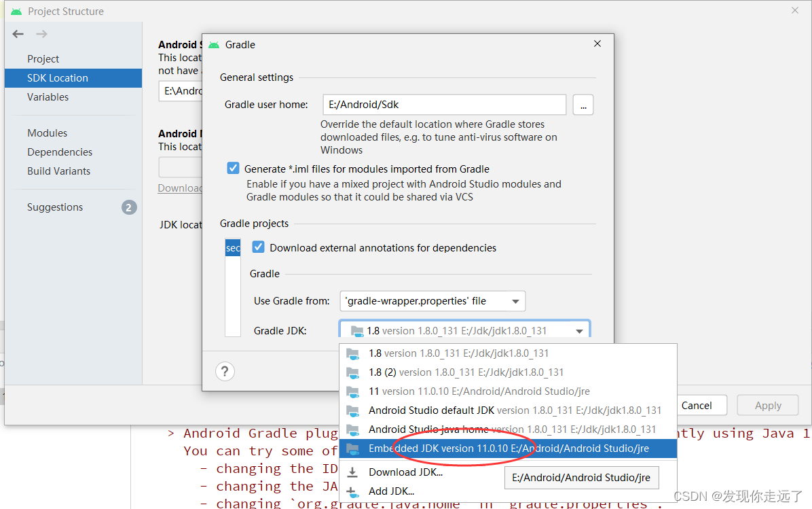The height and width of the screenshot is (509, 812).
Task: Toggle Generate *.iml files checkbox
Action: coord(233,169)
